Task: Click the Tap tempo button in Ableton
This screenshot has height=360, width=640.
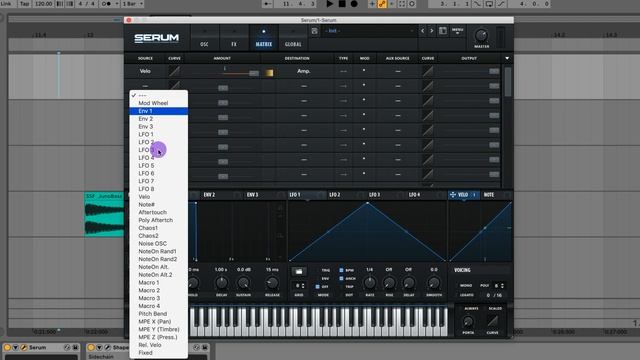Action: tap(24, 4)
